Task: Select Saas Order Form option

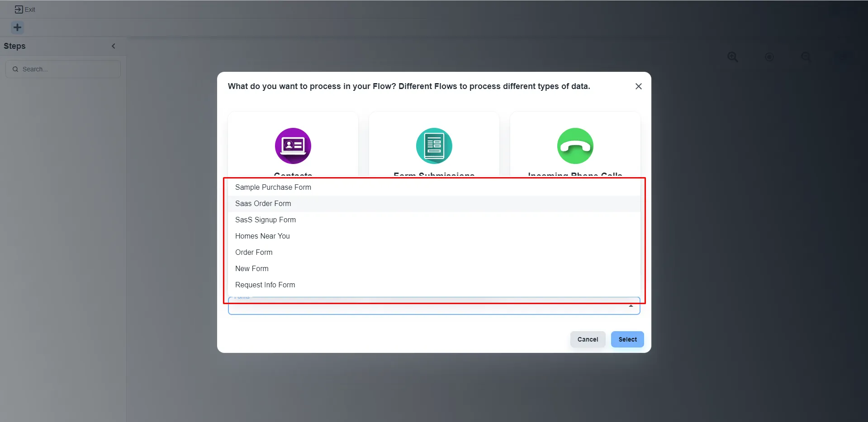Action: coord(434,203)
